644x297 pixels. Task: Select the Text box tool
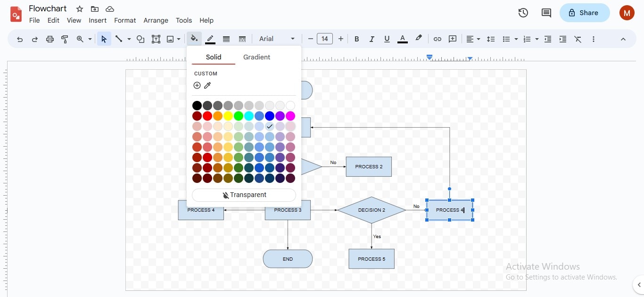click(156, 39)
